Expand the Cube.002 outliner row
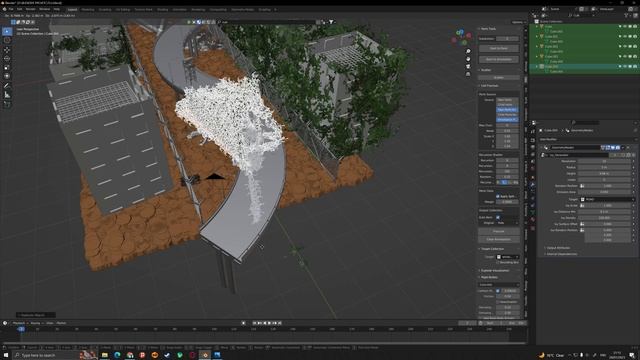The image size is (640, 360). tap(537, 47)
